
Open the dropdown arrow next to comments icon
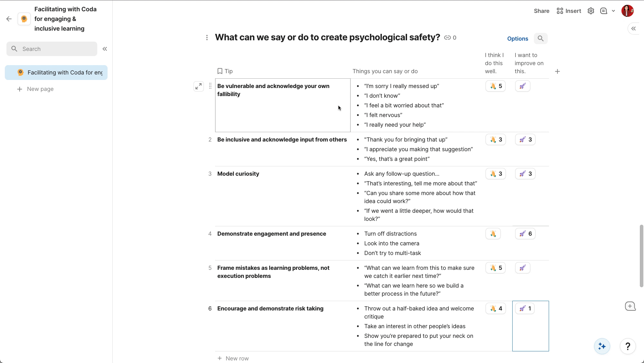(x=613, y=11)
